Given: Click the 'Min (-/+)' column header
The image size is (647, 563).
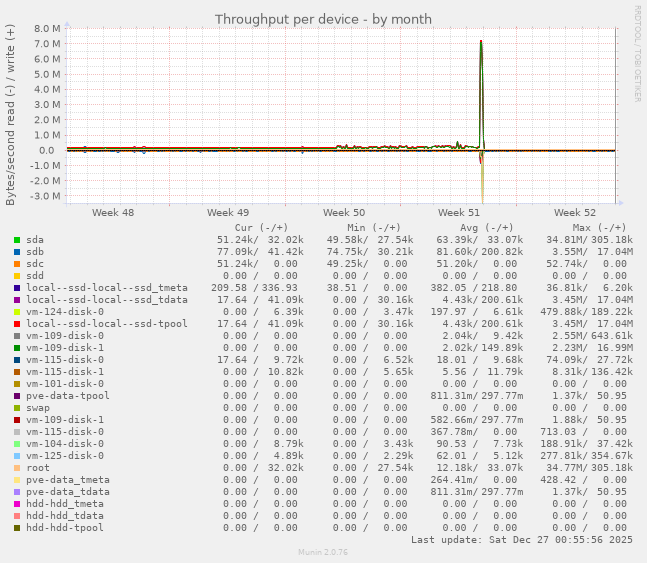Looking at the screenshot, I should coord(374,227).
